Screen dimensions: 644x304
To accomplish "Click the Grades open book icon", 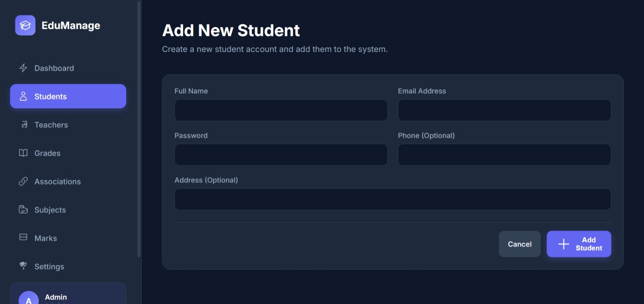I will [23, 153].
